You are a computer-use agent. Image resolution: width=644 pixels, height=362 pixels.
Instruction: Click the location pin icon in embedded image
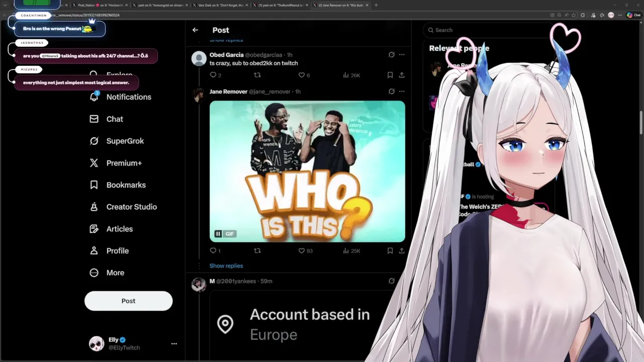(x=225, y=324)
